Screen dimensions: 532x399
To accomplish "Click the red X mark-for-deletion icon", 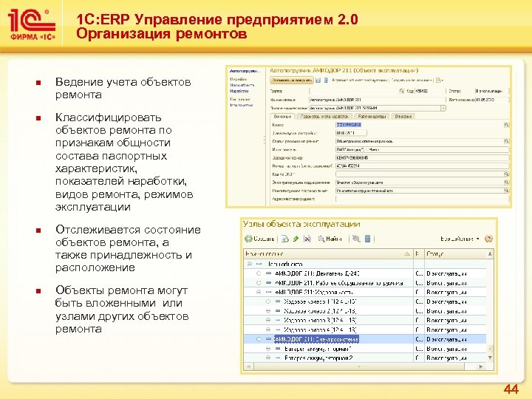I will pos(307,239).
